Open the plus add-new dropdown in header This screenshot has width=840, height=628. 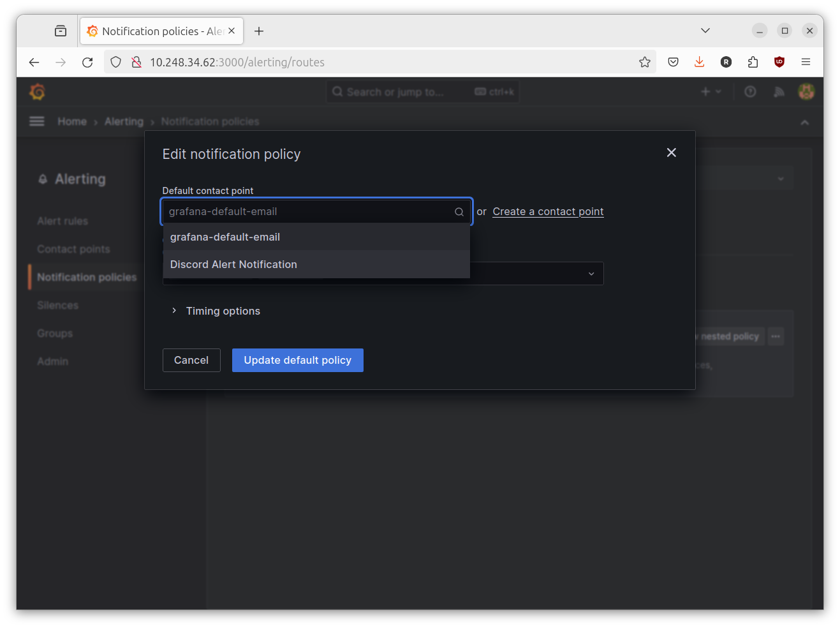point(711,92)
